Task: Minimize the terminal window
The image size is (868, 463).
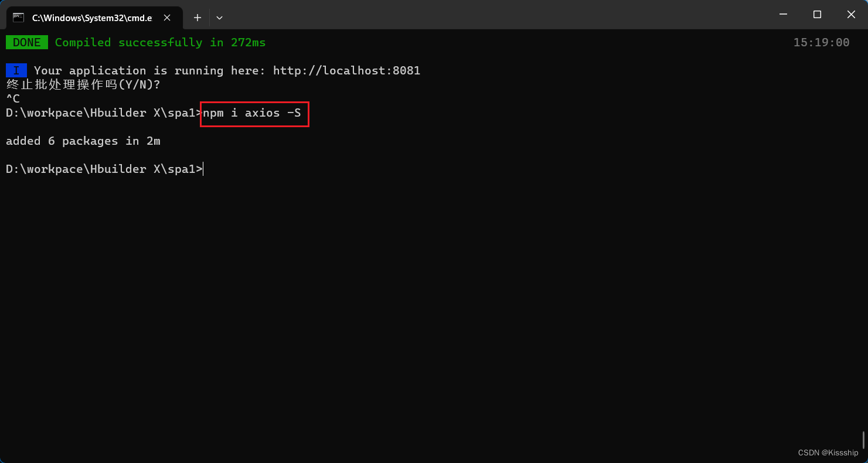Action: [783, 15]
